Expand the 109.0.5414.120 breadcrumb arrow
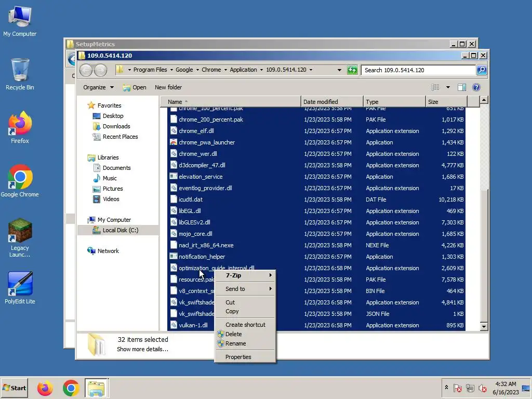Image resolution: width=532 pixels, height=399 pixels. point(311,70)
